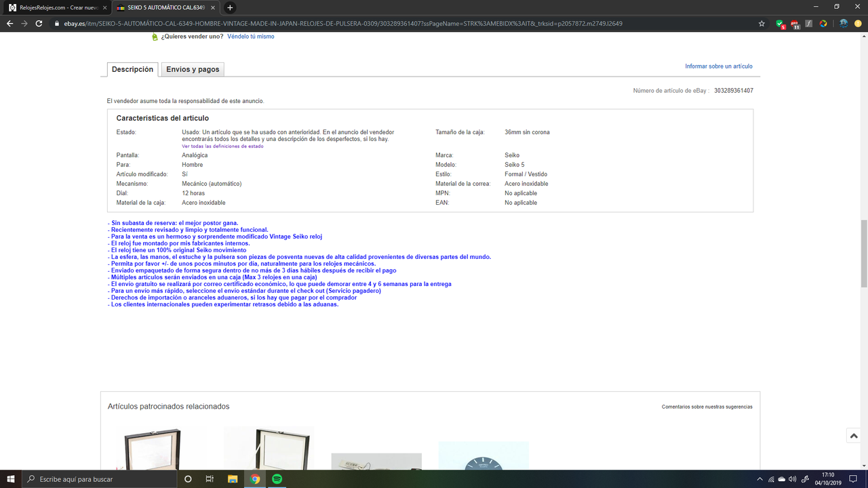Click the Windows taskbar search box
The width and height of the screenshot is (868, 488).
(99, 479)
